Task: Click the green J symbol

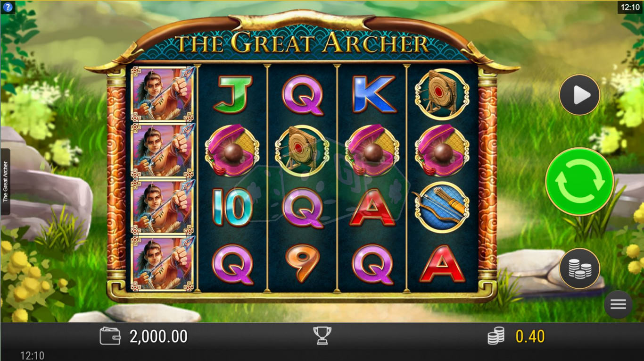Action: coord(232,95)
